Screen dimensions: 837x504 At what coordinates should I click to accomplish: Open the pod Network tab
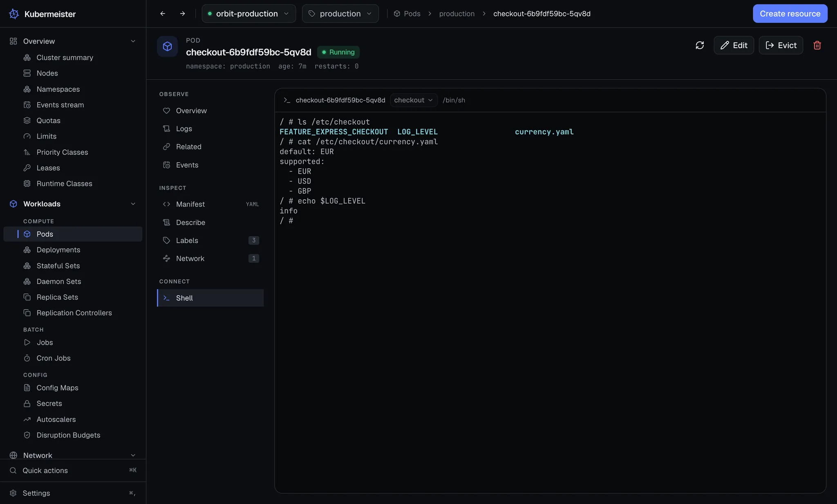click(210, 259)
